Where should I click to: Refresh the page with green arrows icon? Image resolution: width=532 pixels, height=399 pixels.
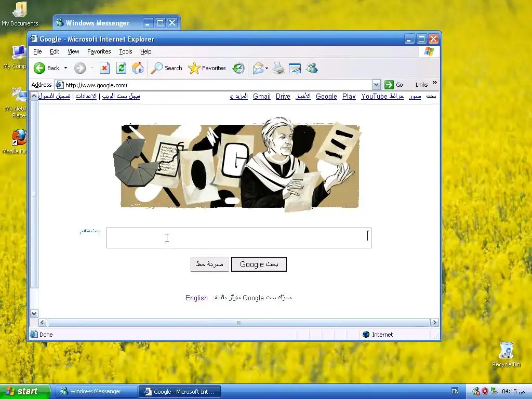(121, 68)
